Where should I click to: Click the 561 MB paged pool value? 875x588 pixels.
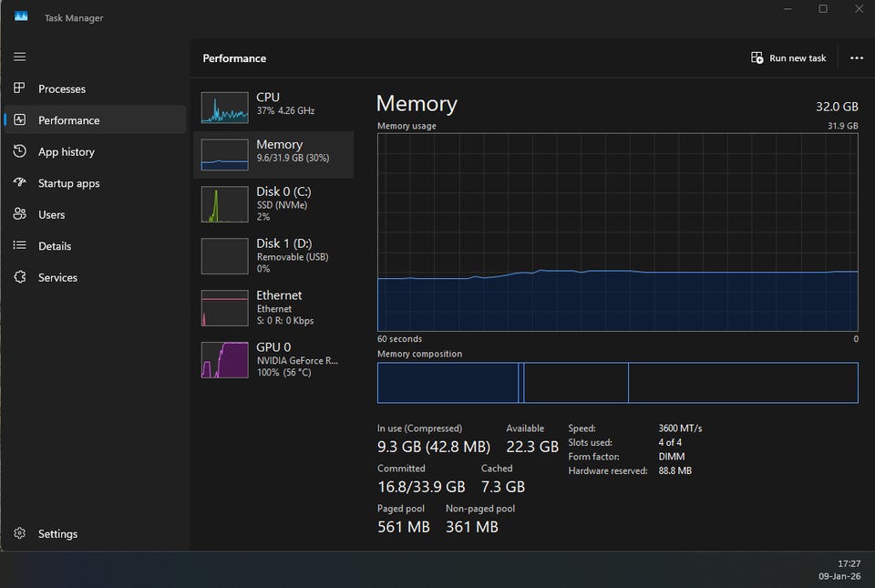coord(404,527)
